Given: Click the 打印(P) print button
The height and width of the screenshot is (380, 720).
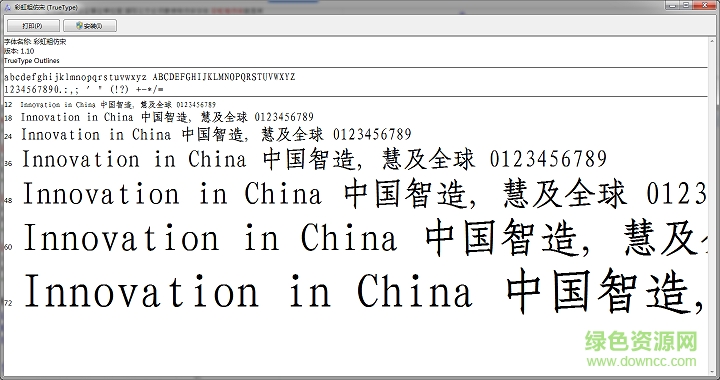Looking at the screenshot, I should pyautogui.click(x=33, y=26).
